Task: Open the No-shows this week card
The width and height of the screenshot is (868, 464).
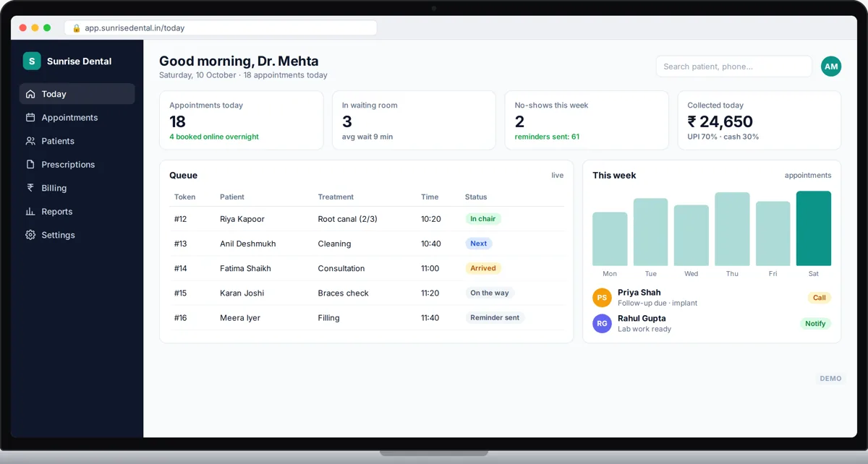Action: click(x=587, y=120)
